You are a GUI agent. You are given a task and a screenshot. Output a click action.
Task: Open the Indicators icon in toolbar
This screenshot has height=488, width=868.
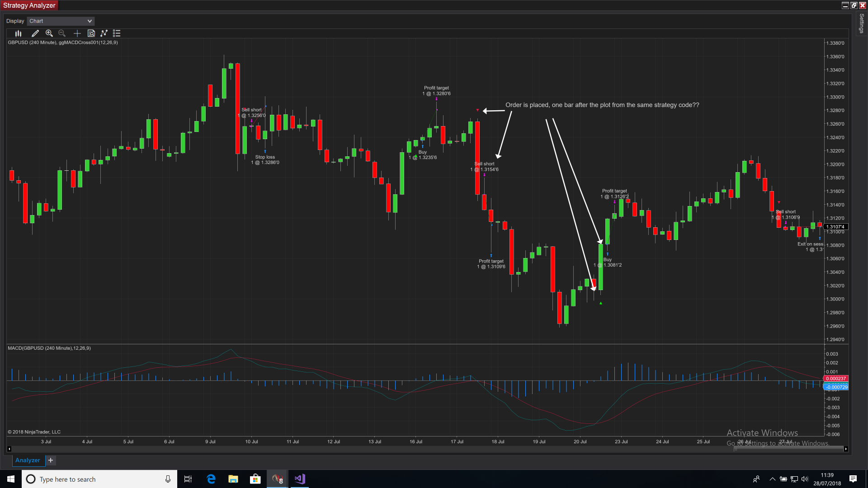104,33
